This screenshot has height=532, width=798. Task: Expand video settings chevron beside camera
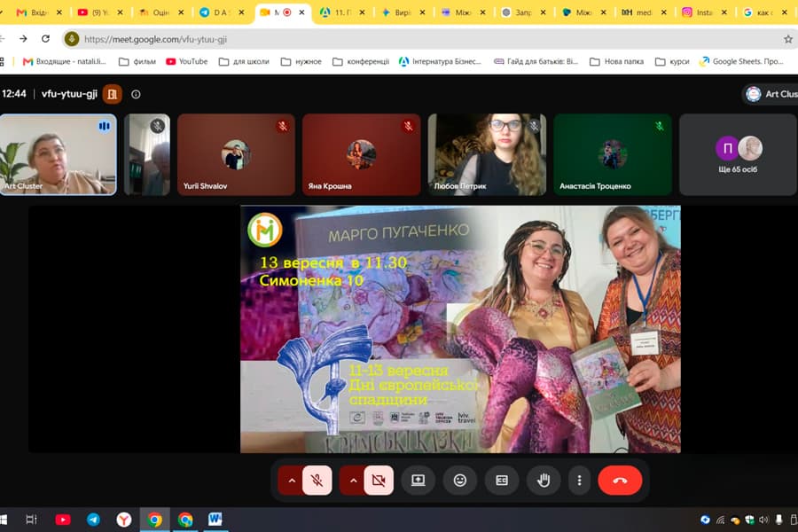(353, 480)
